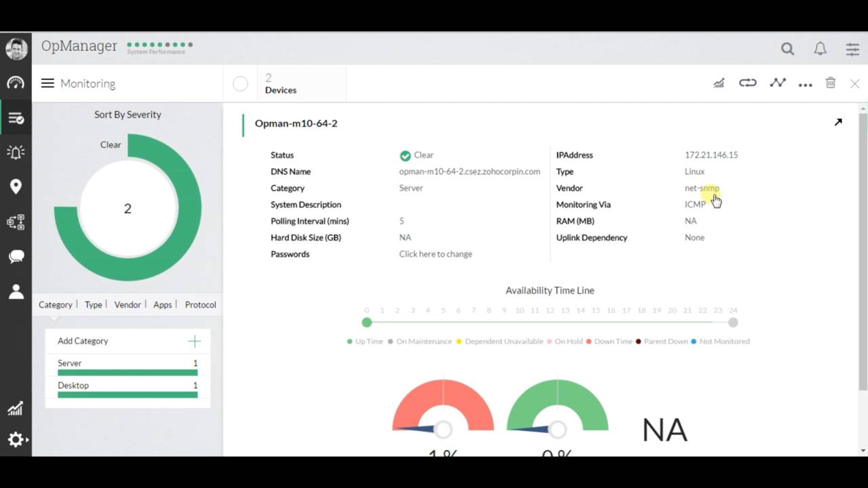The image size is (868, 488).
Task: Delete devices using the trash icon
Action: 831,83
